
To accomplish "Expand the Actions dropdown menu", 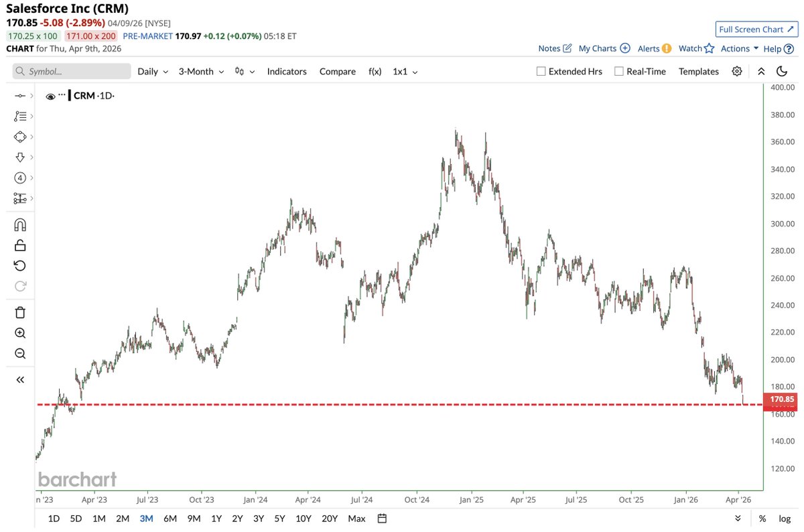I will coord(740,48).
